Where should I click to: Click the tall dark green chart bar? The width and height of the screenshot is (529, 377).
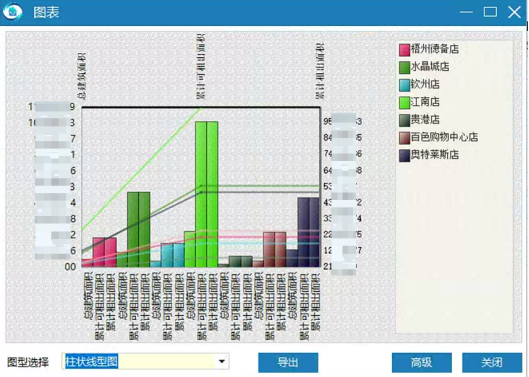click(x=139, y=230)
